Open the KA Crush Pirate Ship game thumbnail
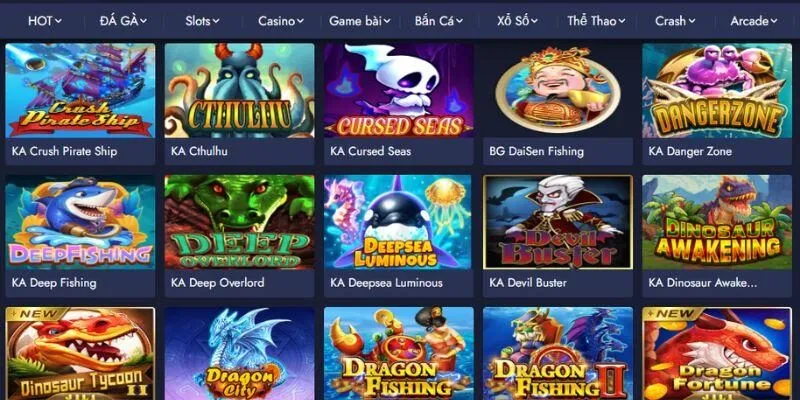The width and height of the screenshot is (800, 400). pos(80,90)
